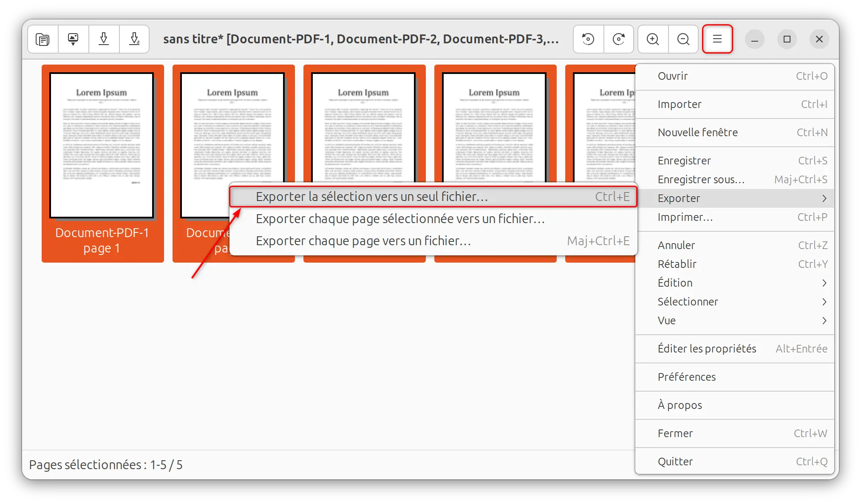Screen dimensions: 861x504
Task: Close the window with the X button
Action: (x=819, y=39)
